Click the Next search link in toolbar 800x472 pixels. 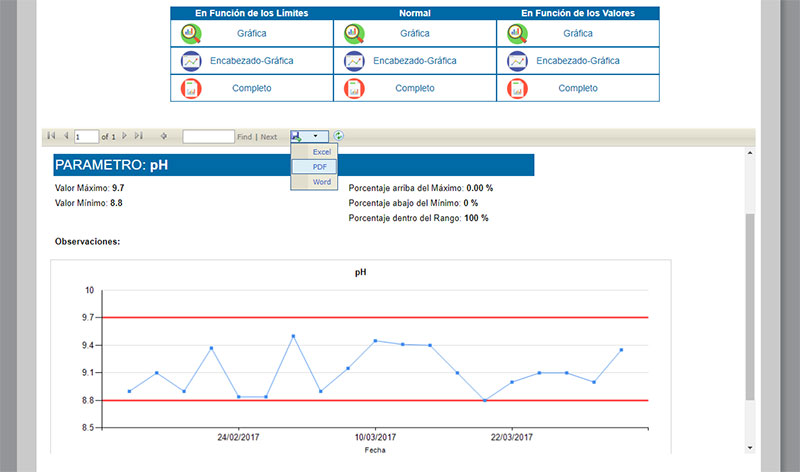[269, 137]
